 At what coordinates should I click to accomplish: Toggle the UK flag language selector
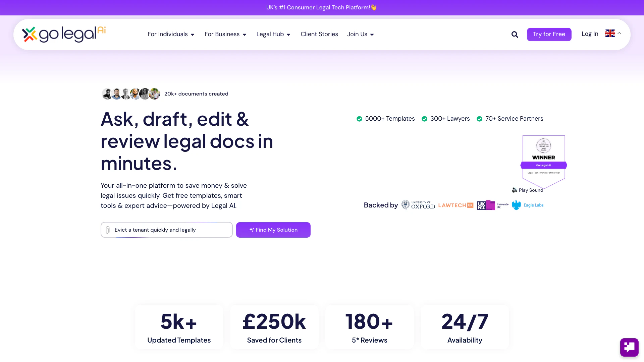(x=610, y=33)
